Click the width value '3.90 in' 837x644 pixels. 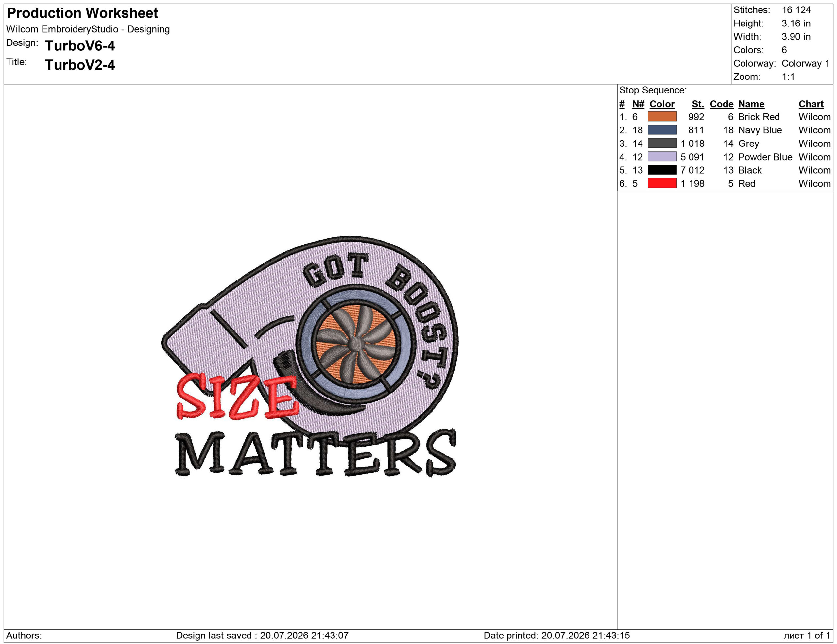796,37
